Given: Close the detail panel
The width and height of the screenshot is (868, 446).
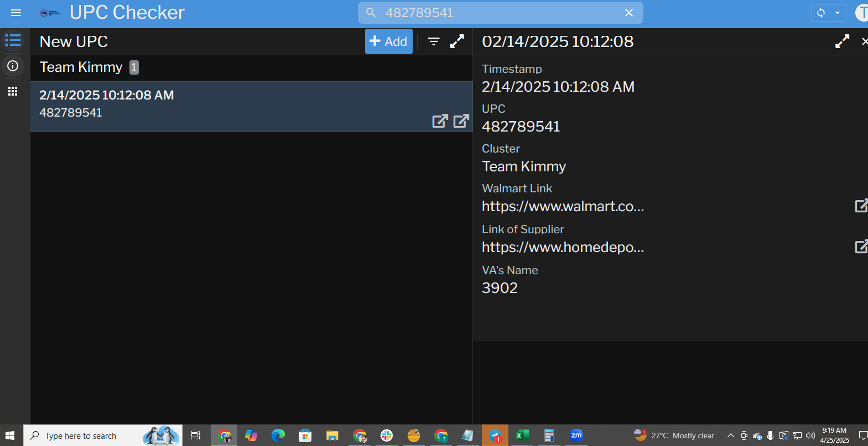Looking at the screenshot, I should [864, 41].
